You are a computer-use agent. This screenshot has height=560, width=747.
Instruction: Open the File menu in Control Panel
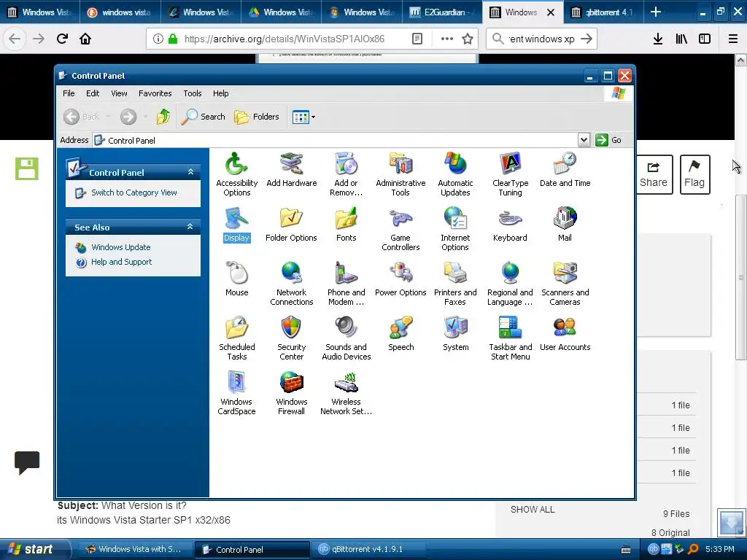[69, 93]
